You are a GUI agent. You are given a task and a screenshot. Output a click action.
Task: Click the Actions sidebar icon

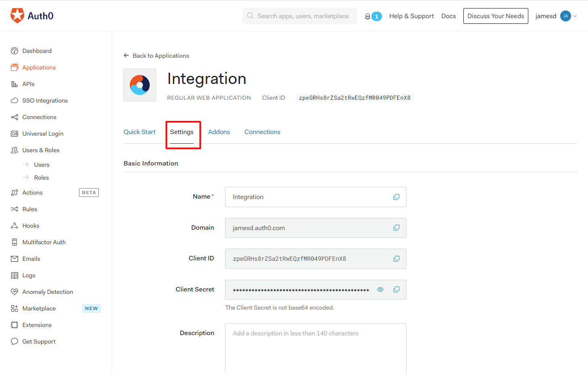(x=15, y=193)
